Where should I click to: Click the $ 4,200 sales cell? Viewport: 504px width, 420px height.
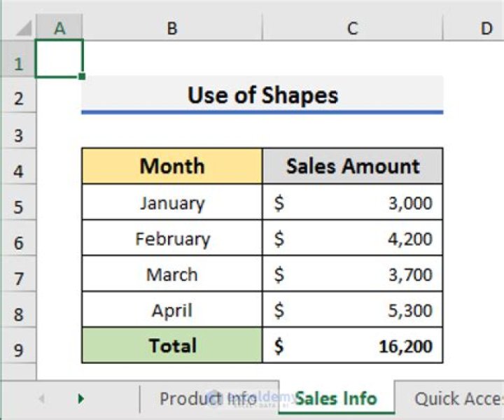(x=353, y=238)
